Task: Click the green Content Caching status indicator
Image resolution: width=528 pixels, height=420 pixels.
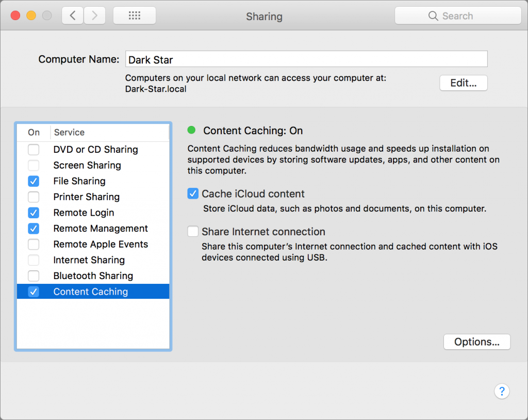Action: pos(192,130)
